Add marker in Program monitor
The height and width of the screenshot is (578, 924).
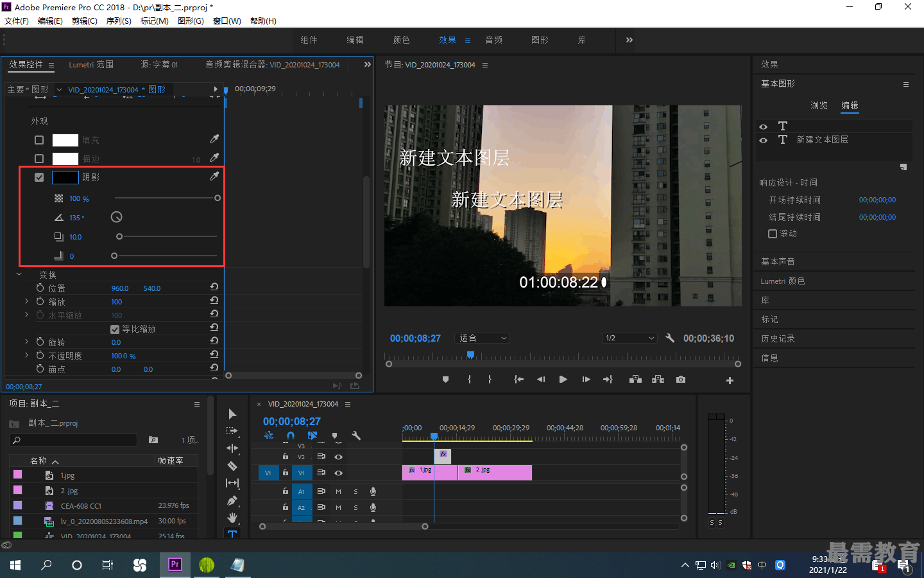(445, 380)
